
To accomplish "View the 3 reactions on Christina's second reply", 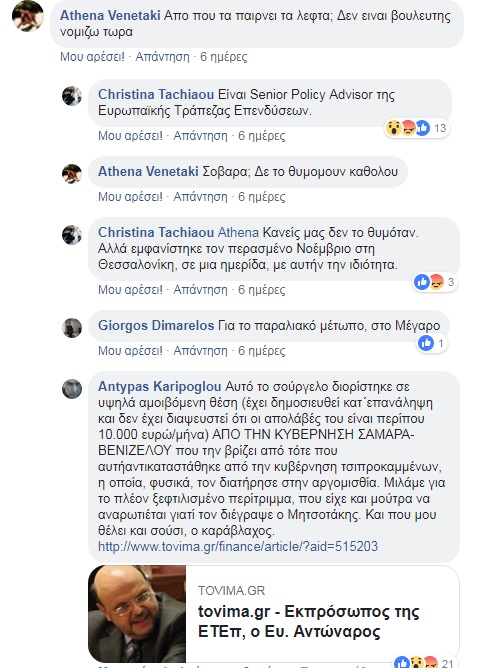I will click(435, 282).
